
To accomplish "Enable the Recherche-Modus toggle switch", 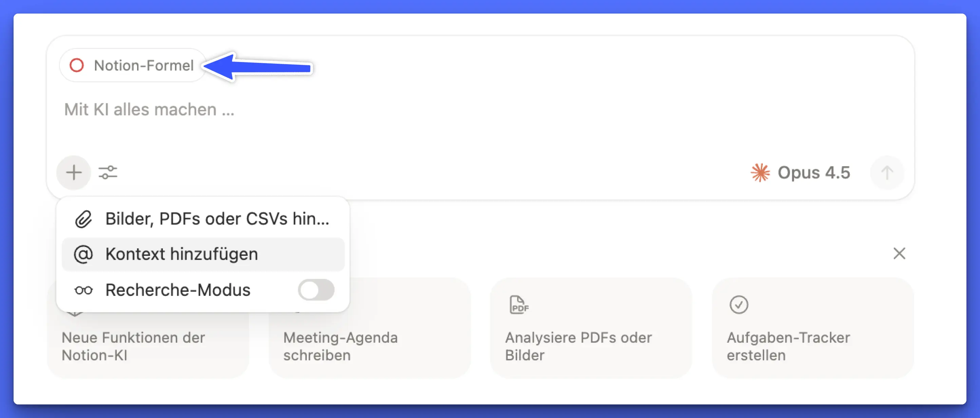I will [316, 290].
